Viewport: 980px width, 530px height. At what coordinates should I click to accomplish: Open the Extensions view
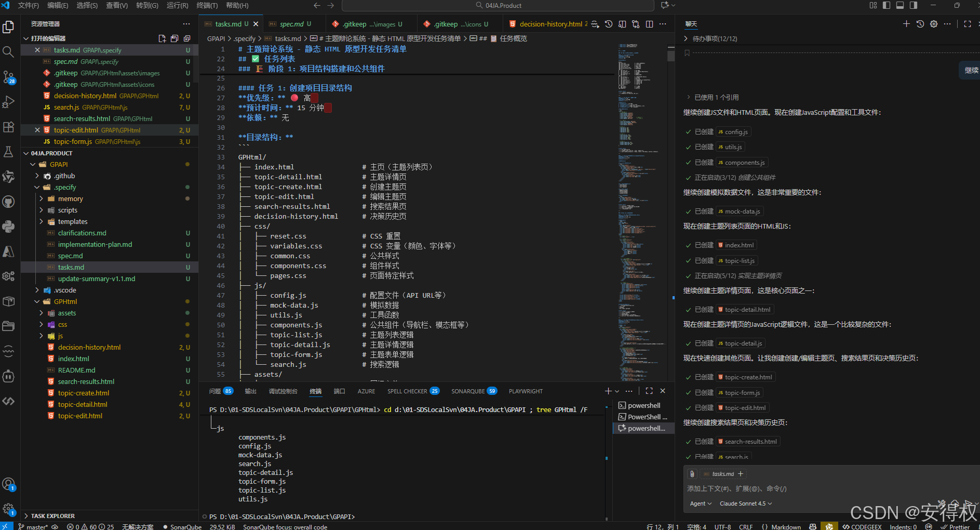tap(8, 127)
